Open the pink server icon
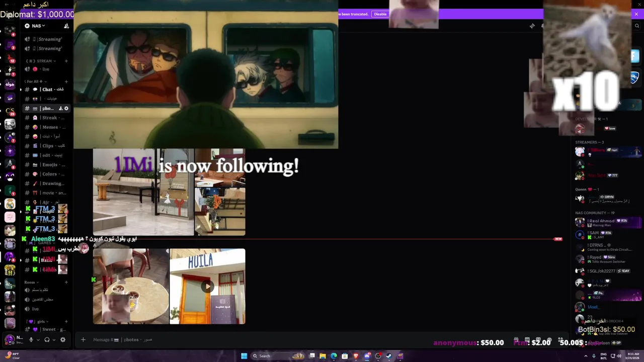 click(x=10, y=217)
